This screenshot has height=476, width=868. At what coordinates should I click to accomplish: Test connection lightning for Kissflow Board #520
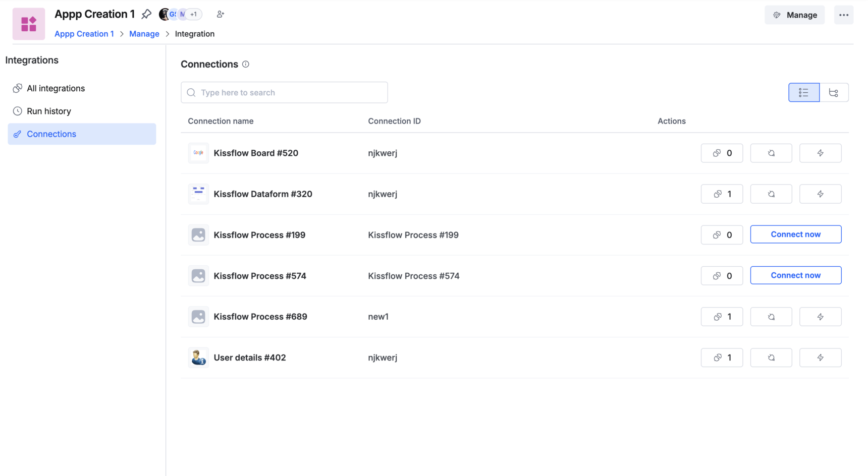[821, 153]
